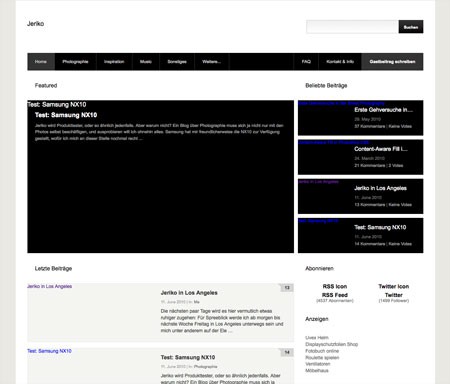Open featured post Test: Samsung NX10 heading

coord(66,115)
